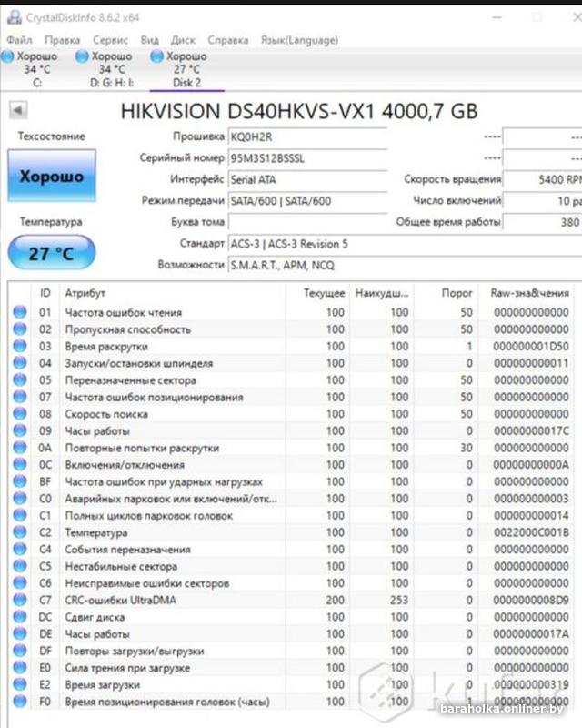Open the Правка menu
This screenshot has height=728, width=582.
click(62, 40)
